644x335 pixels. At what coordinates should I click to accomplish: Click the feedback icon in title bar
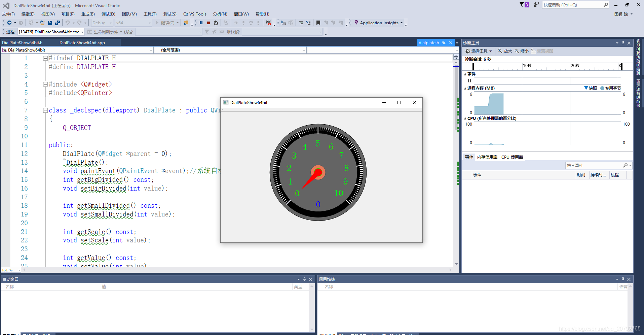536,5
